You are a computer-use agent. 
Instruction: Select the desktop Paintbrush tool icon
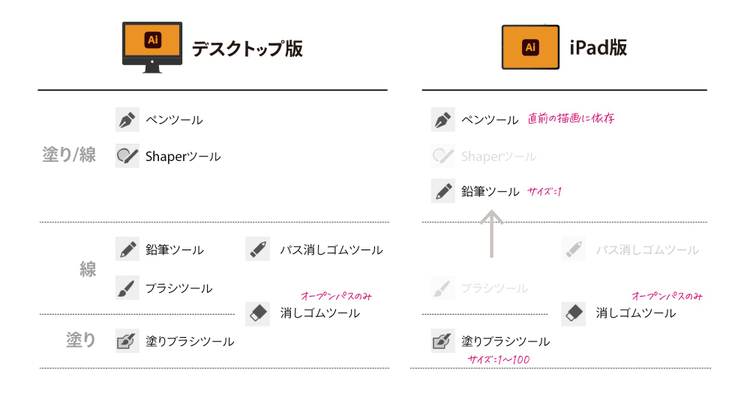click(127, 287)
